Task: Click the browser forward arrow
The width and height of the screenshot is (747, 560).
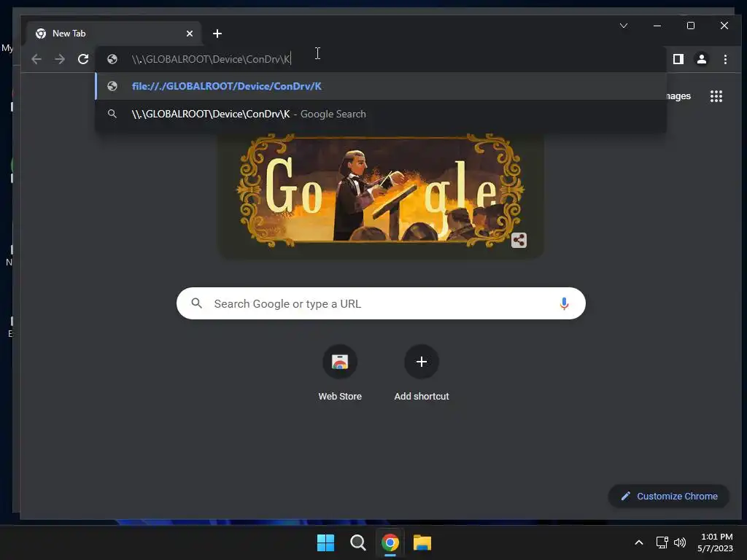Action: pyautogui.click(x=60, y=59)
